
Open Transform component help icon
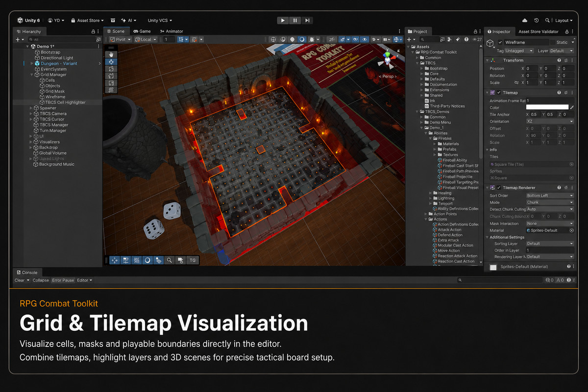pyautogui.click(x=559, y=60)
